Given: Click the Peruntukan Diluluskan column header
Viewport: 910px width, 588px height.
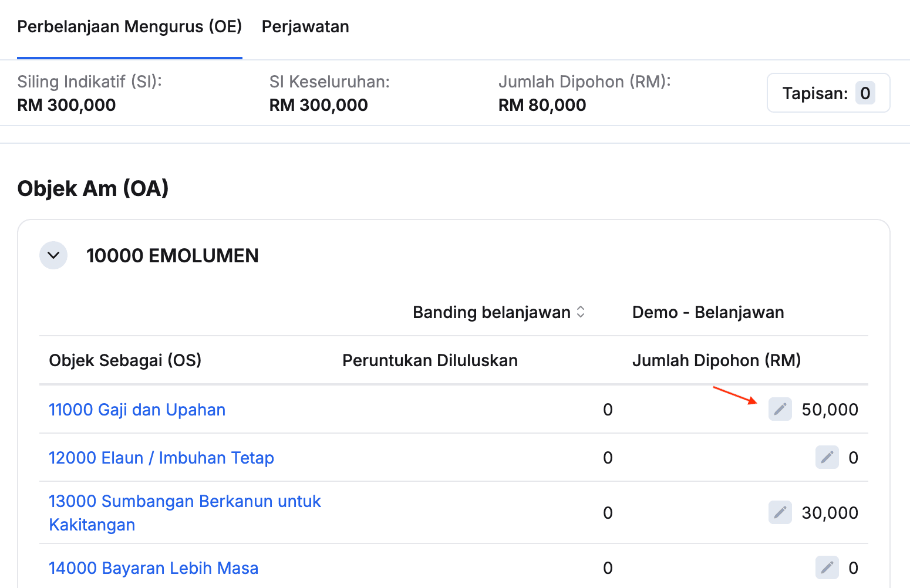Looking at the screenshot, I should [430, 360].
